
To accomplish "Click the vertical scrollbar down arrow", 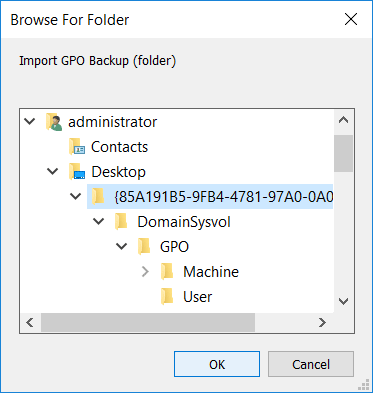I will point(343,301).
